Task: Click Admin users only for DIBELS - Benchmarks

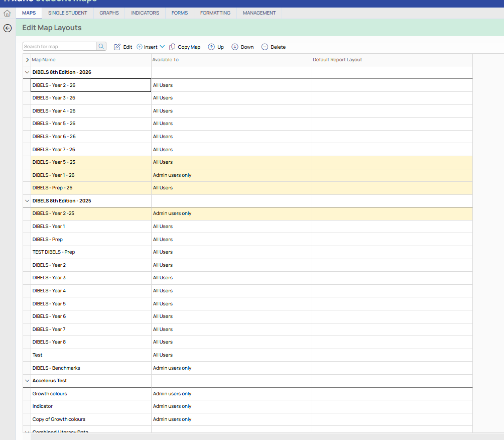Action: (x=172, y=368)
